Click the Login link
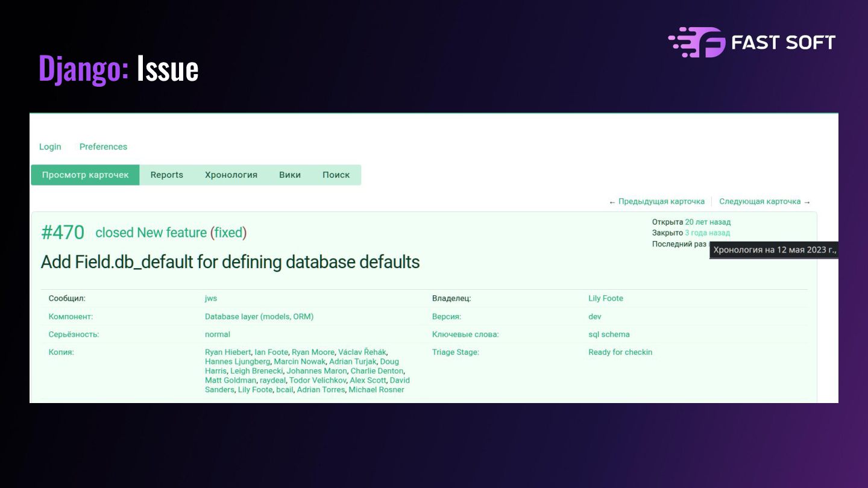The image size is (868, 488). coord(50,146)
